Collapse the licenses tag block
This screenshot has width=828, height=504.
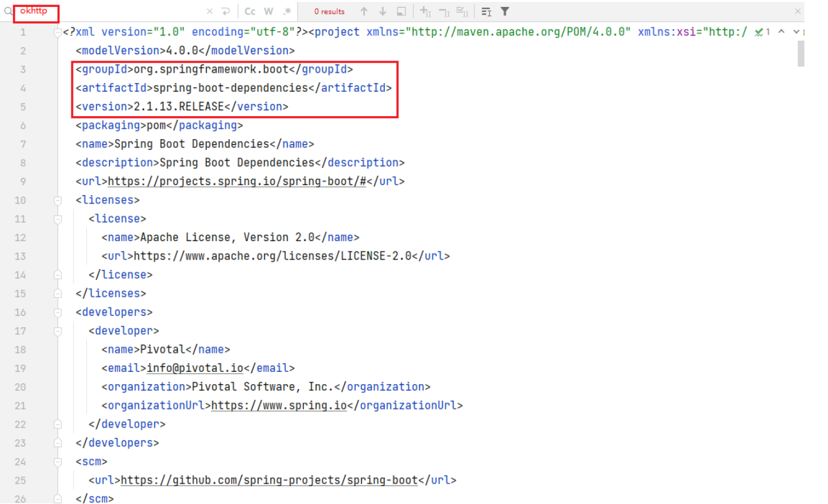point(58,200)
